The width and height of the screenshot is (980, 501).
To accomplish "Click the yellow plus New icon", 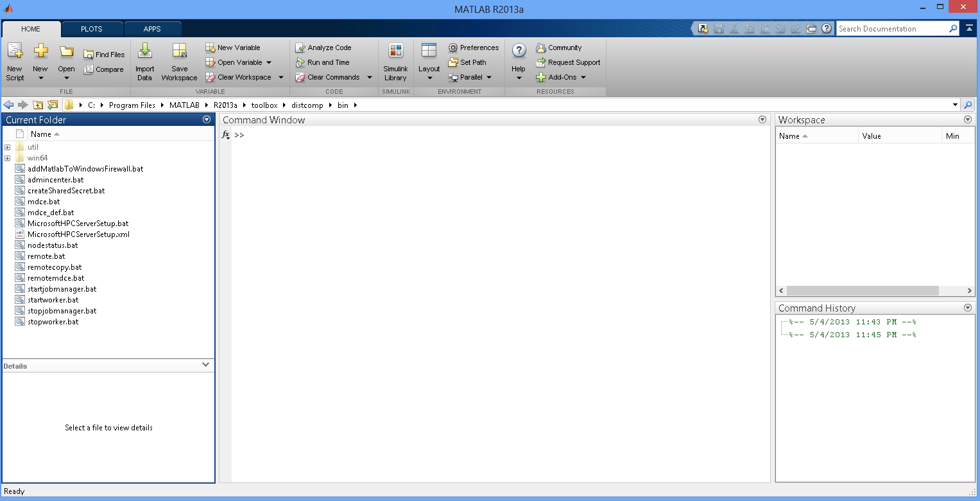I will point(40,51).
